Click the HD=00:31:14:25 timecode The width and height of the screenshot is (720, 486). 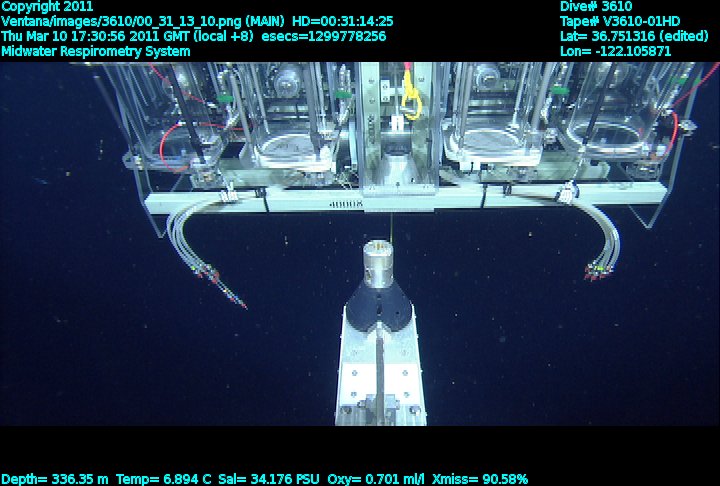point(341,21)
